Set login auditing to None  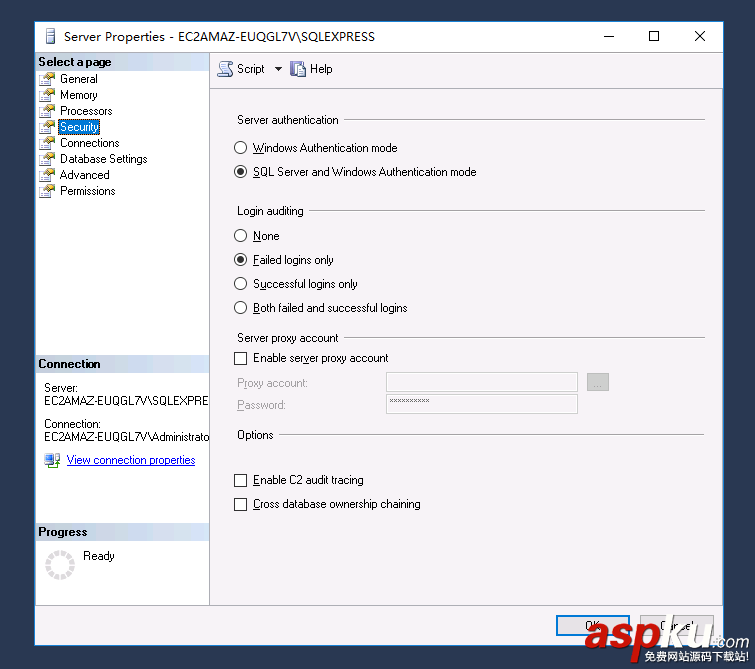[240, 236]
